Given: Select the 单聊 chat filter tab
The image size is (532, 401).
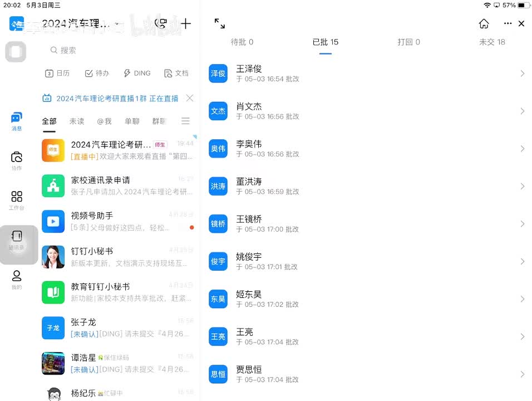Looking at the screenshot, I should point(132,121).
